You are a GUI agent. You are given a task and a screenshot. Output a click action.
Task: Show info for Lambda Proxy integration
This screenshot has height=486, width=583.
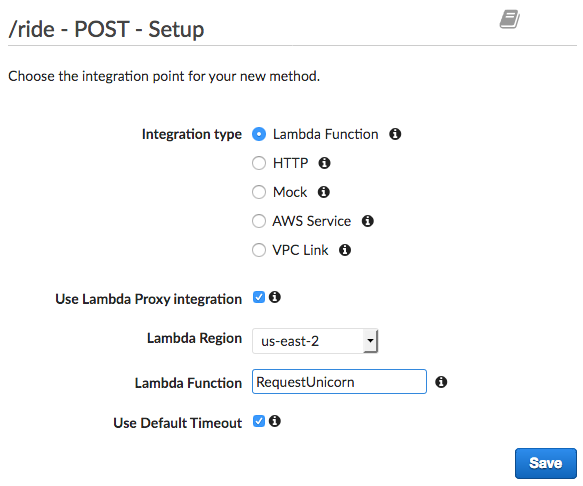coord(275,297)
